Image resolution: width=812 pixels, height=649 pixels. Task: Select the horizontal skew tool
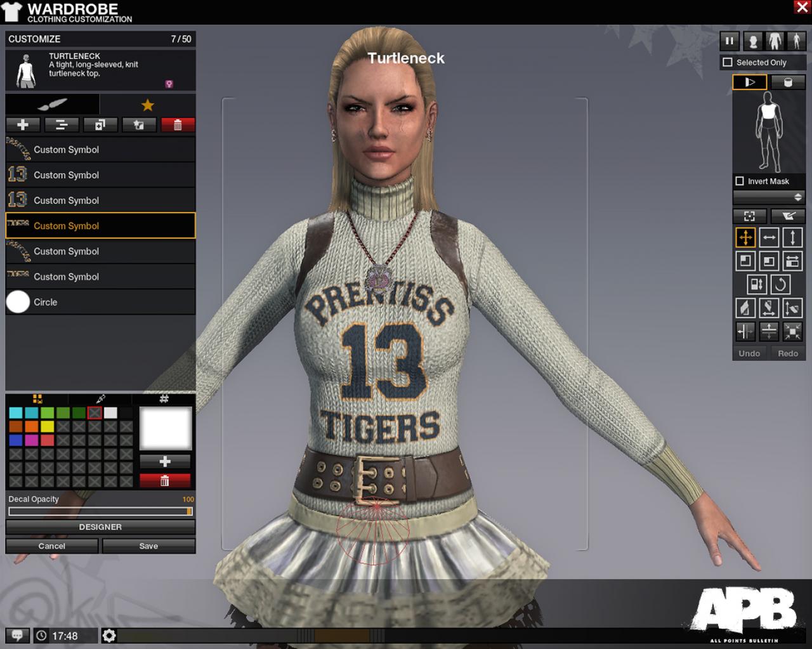tap(769, 308)
